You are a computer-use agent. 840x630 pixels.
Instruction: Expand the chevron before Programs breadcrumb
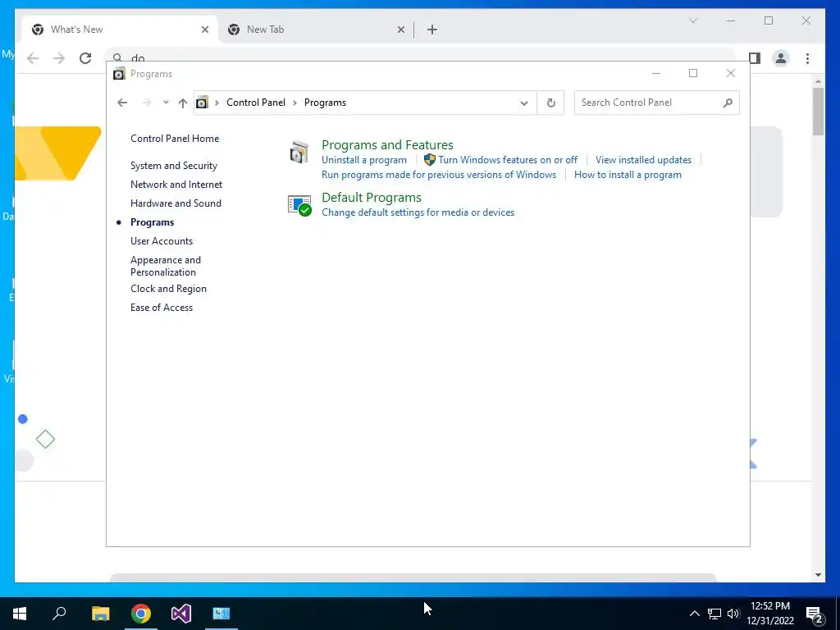coord(294,103)
